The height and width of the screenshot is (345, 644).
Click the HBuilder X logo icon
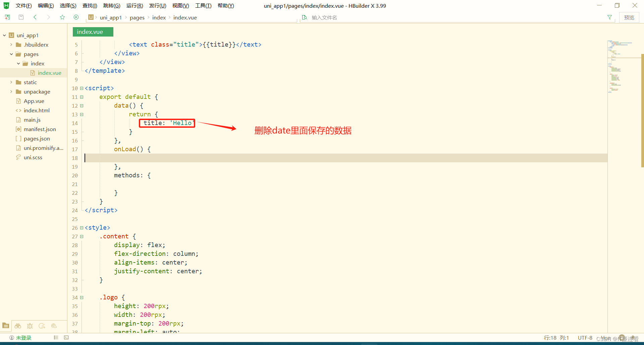(6, 6)
